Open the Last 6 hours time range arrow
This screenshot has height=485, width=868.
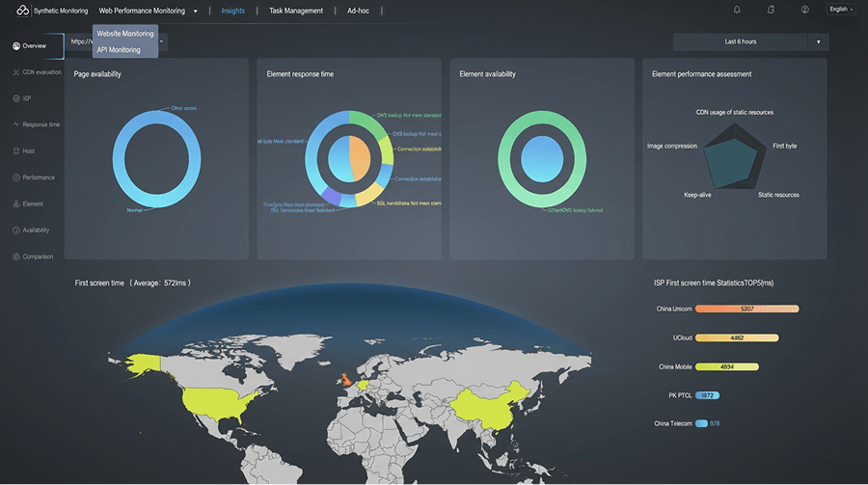click(818, 42)
